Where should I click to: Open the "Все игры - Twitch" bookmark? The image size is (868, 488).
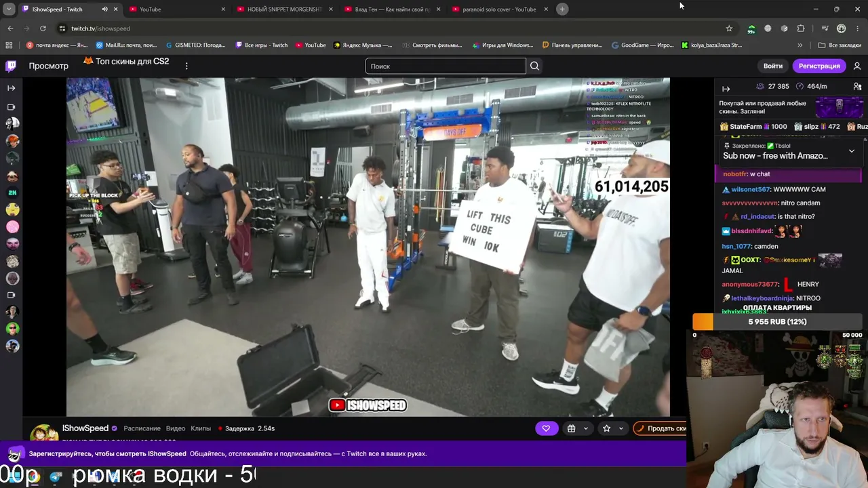[262, 45]
